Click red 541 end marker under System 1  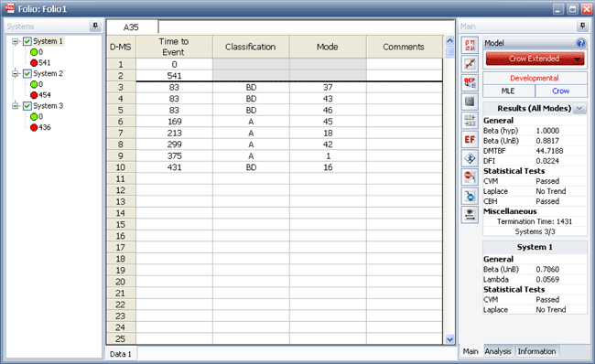point(34,62)
